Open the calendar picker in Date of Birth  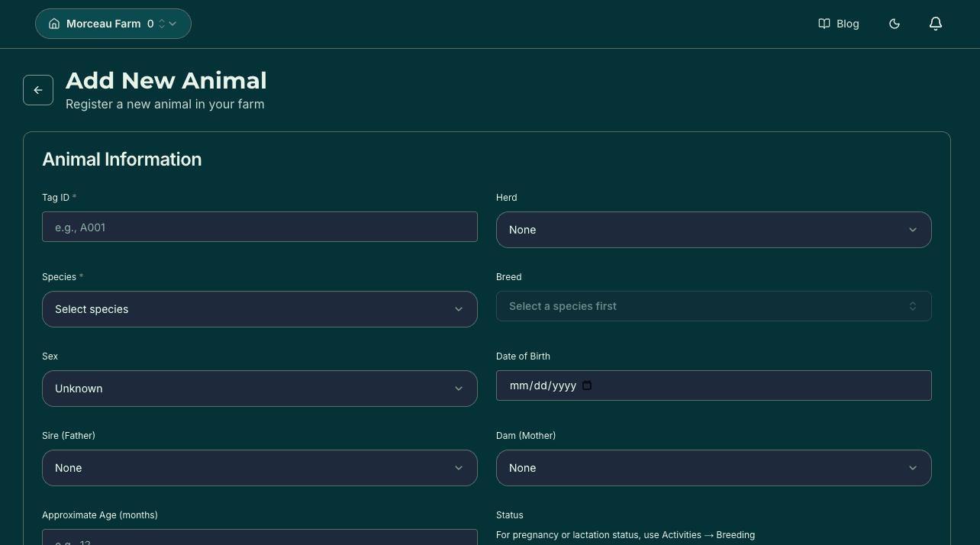(x=587, y=385)
